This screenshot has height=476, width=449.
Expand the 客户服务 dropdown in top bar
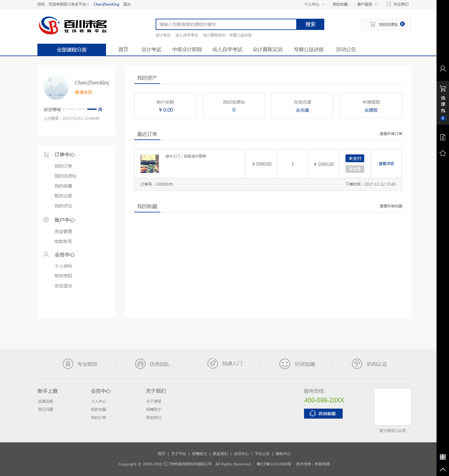(x=367, y=4)
